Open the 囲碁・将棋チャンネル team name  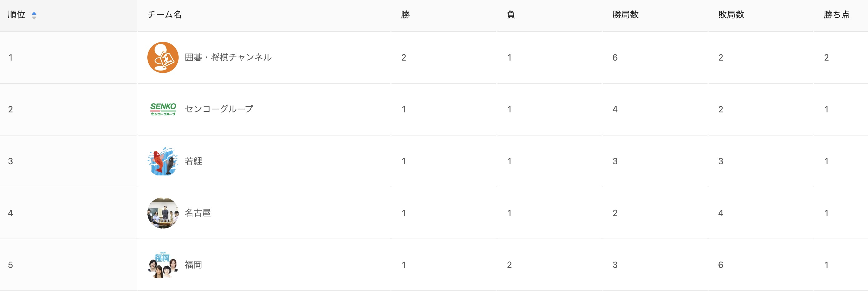click(x=228, y=57)
